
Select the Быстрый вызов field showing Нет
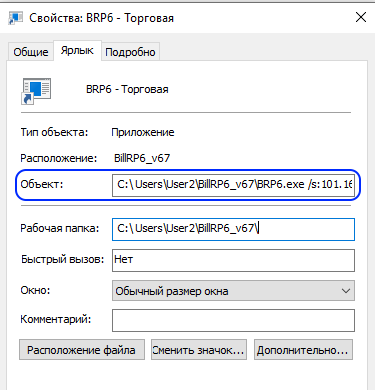point(233,260)
